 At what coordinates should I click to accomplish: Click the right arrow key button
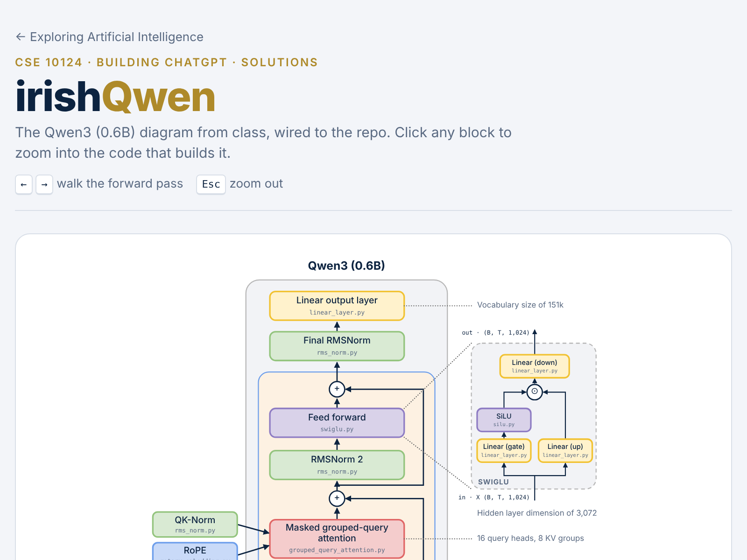point(44,184)
